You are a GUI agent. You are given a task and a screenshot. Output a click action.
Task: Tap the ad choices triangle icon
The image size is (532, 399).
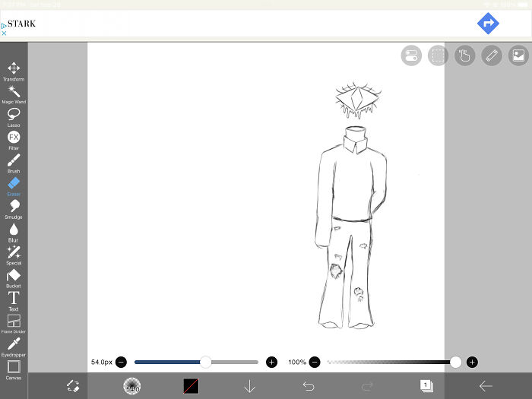pyautogui.click(x=4, y=26)
